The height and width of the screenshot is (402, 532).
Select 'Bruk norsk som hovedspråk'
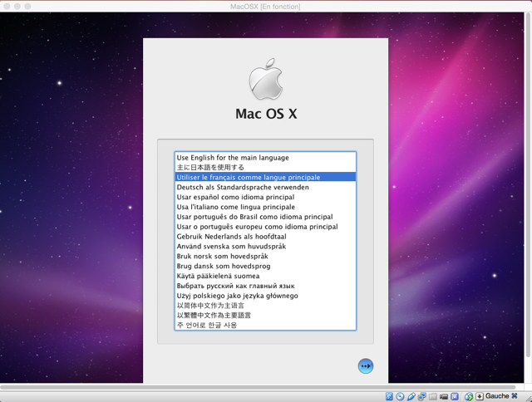[x=265, y=256]
